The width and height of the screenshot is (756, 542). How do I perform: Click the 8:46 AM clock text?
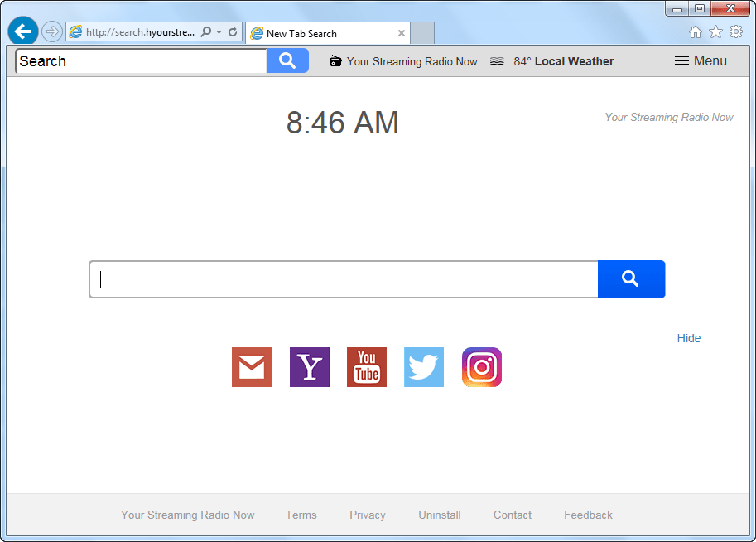point(342,123)
